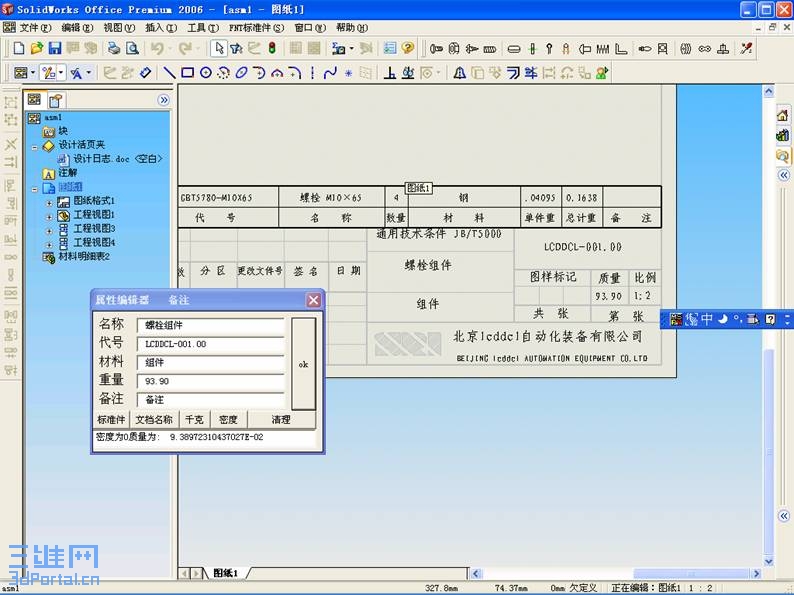Switch to the 图纸1 sheet tab
Viewport: 794px width, 595px height.
(x=225, y=573)
